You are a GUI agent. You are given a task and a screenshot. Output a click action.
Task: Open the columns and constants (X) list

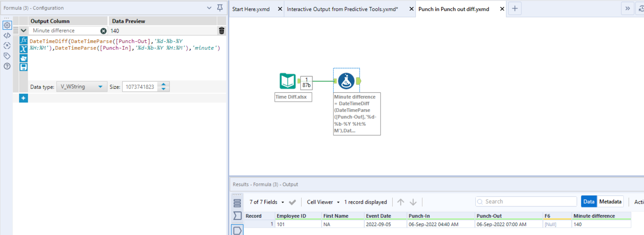23,49
